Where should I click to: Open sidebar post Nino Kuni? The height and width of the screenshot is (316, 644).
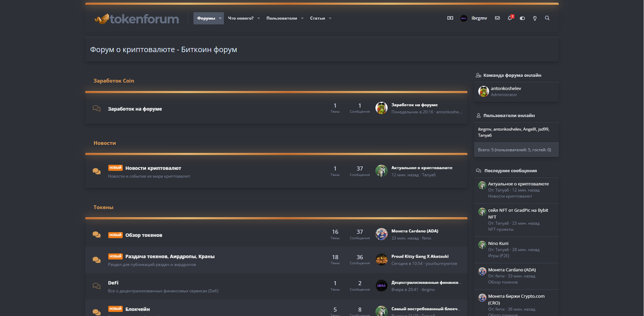[498, 244]
